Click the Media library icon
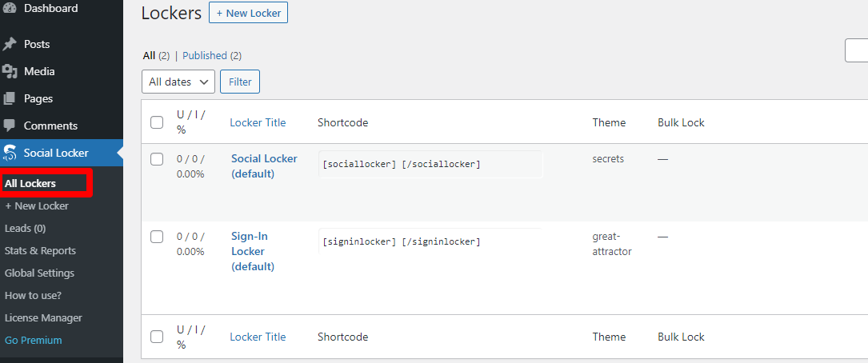The image size is (868, 363). coord(10,71)
